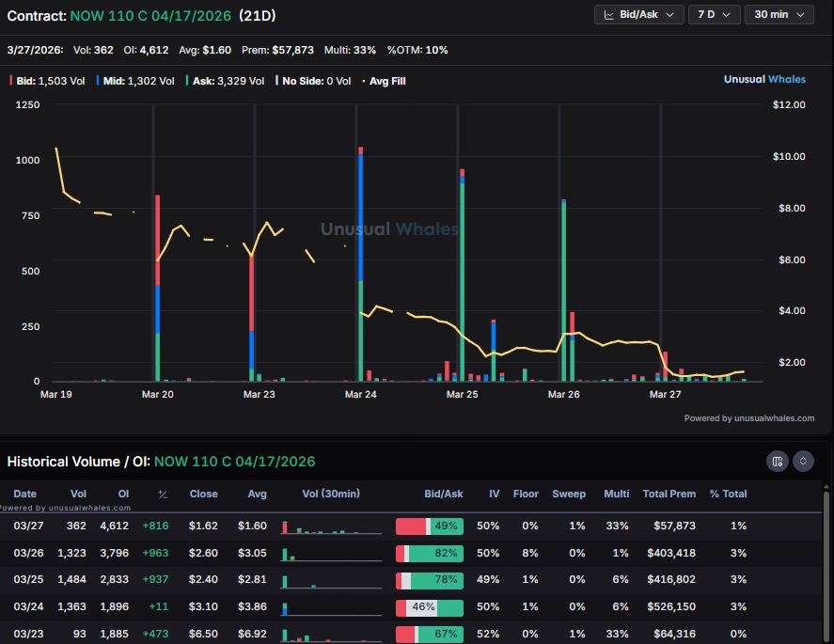The width and height of the screenshot is (834, 644).
Task: Click the expand/collapse table icon
Action: pos(803,461)
